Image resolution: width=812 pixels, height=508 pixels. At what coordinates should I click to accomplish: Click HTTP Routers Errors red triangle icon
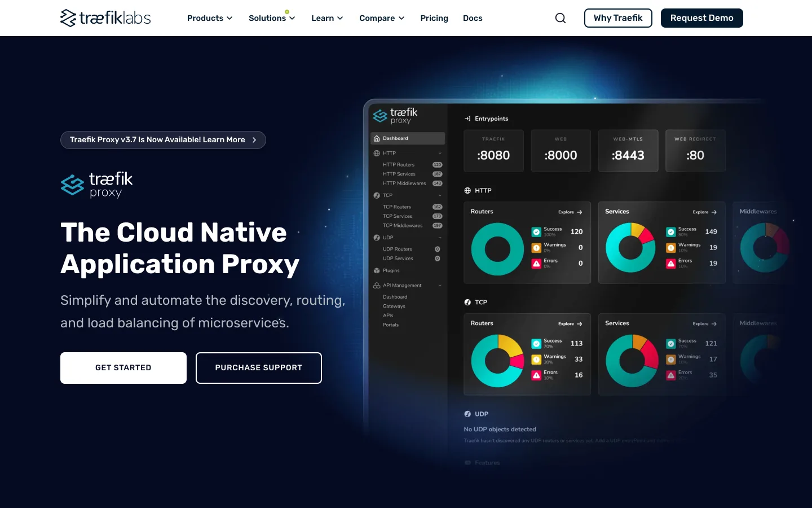click(x=536, y=264)
